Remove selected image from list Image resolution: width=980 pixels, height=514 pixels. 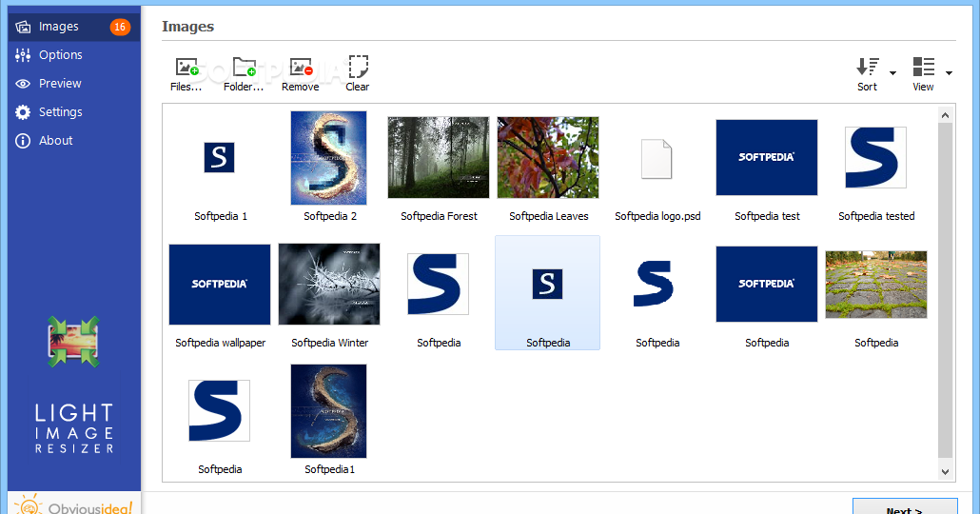coord(301,74)
